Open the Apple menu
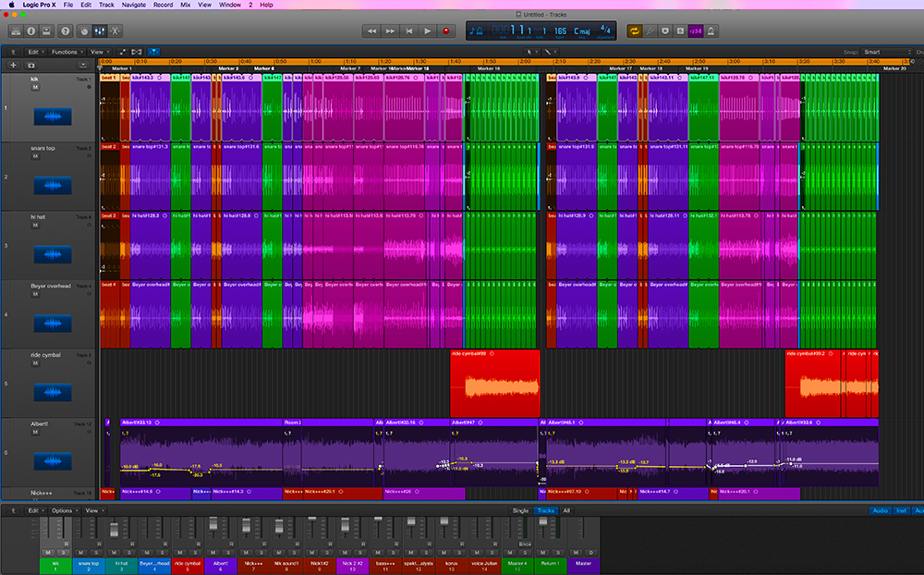Image resolution: width=924 pixels, height=575 pixels. [x=11, y=5]
